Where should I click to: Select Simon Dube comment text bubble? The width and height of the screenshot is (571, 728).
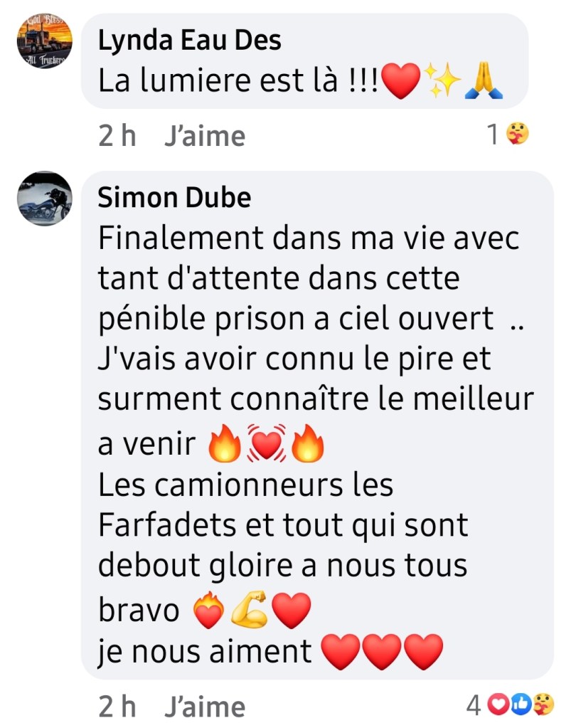pos(317,425)
